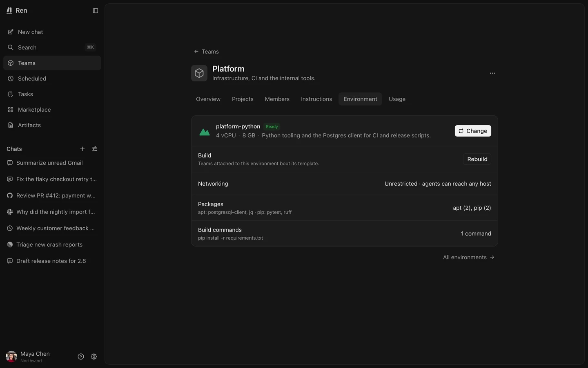Click the chat icon beside Fix the flaky checkout
The height and width of the screenshot is (368, 588).
click(x=10, y=179)
